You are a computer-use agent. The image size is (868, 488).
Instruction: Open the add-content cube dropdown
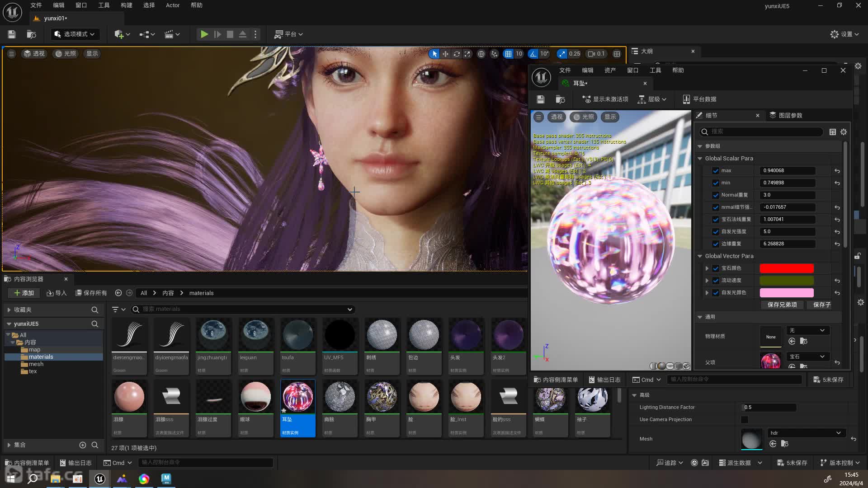(x=122, y=34)
